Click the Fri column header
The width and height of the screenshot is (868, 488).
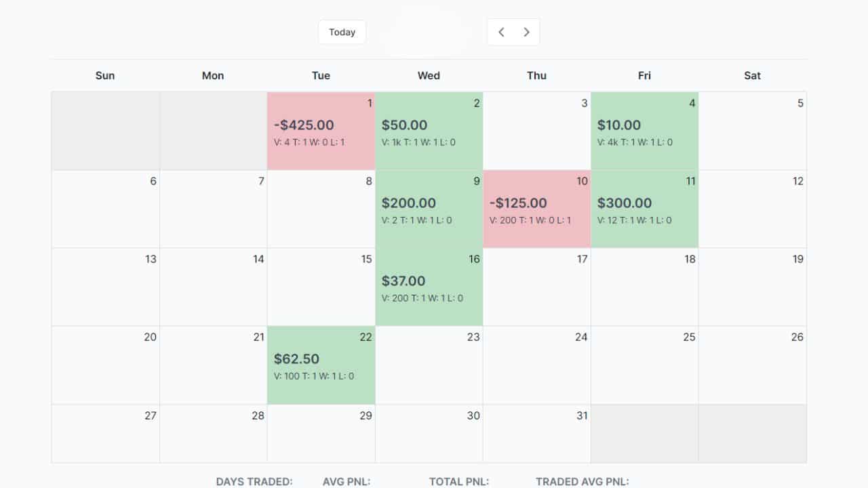[x=644, y=75]
